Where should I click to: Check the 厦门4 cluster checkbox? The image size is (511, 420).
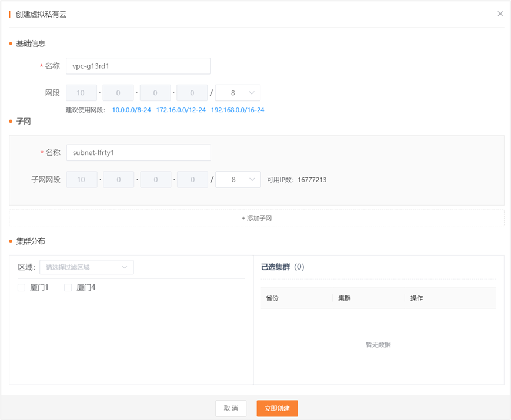pos(68,287)
